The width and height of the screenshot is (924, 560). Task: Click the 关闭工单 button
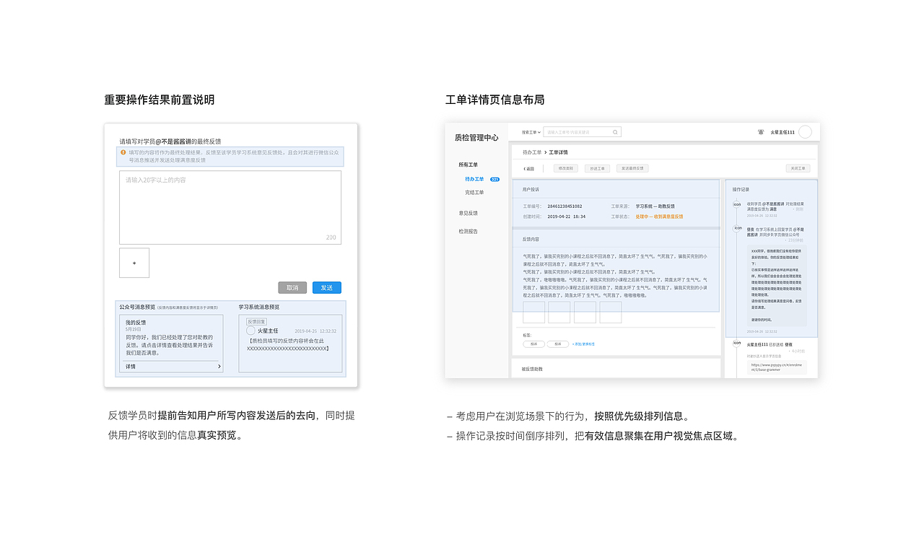pyautogui.click(x=798, y=167)
